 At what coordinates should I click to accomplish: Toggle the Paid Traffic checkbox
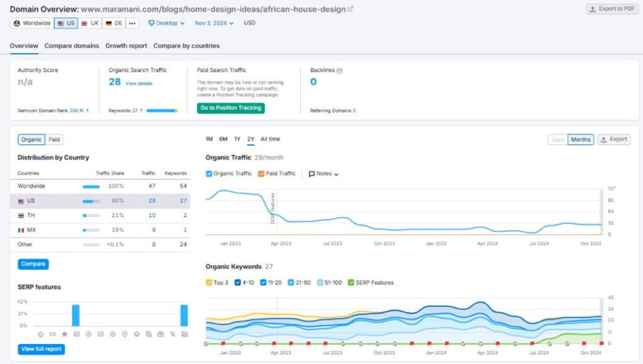tap(261, 174)
